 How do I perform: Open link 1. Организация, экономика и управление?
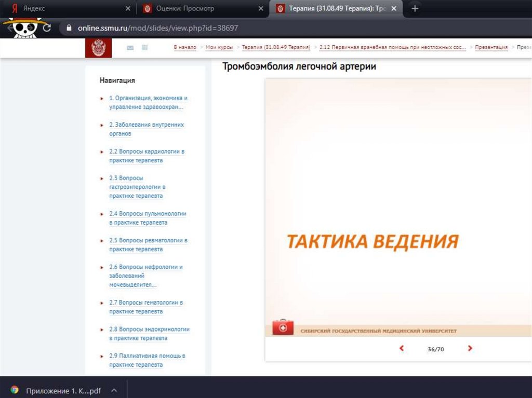click(x=148, y=102)
